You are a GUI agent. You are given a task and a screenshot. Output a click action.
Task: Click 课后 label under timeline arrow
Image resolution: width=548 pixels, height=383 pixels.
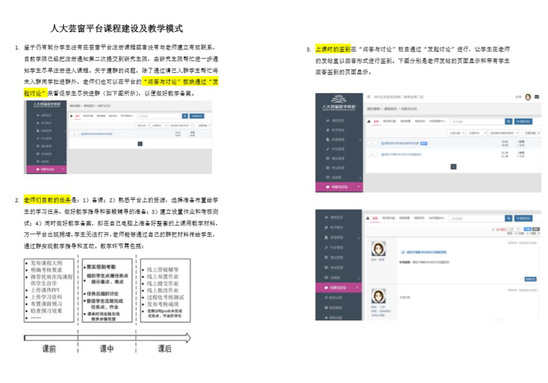click(x=165, y=348)
